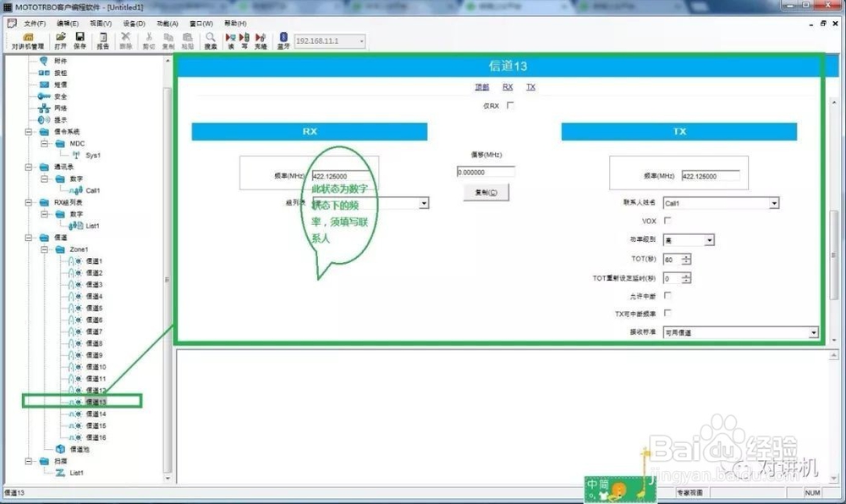Select Sys1 antenna item in tree
The width and height of the screenshot is (846, 504).
click(93, 156)
